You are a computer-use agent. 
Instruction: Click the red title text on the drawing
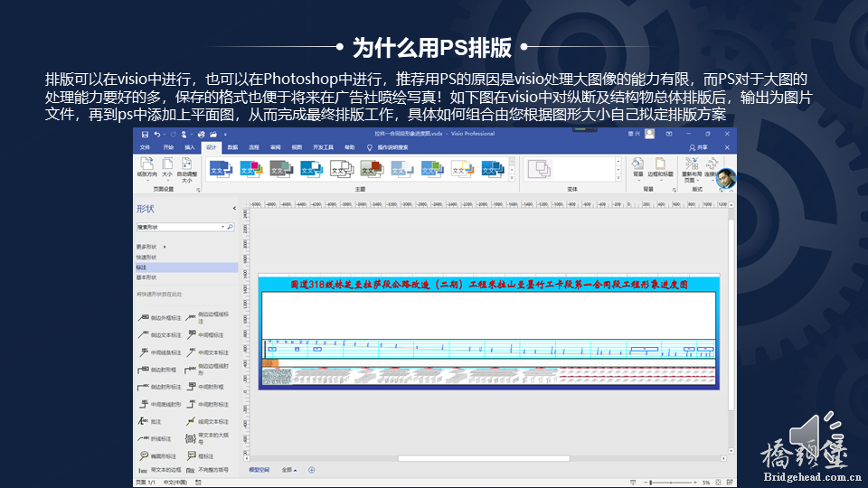pyautogui.click(x=489, y=285)
